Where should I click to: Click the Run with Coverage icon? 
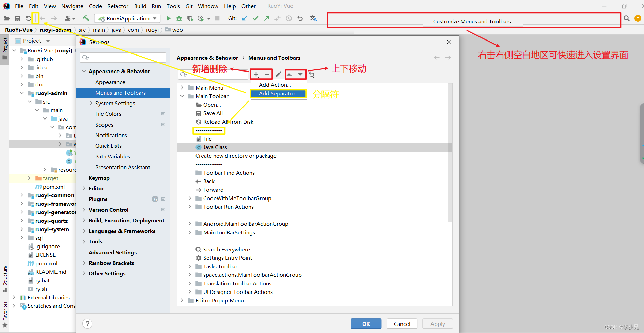coord(190,18)
